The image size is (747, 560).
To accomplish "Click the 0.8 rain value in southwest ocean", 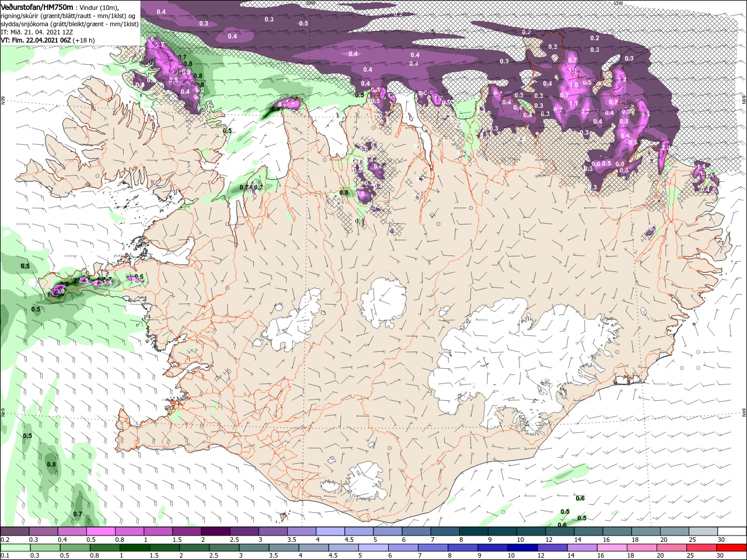I will (51, 464).
